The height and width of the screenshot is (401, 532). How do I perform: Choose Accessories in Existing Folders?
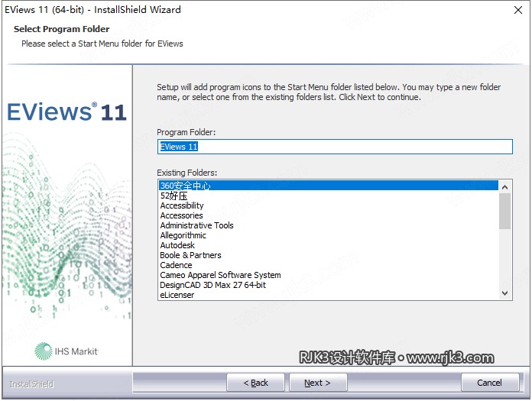(x=329, y=215)
